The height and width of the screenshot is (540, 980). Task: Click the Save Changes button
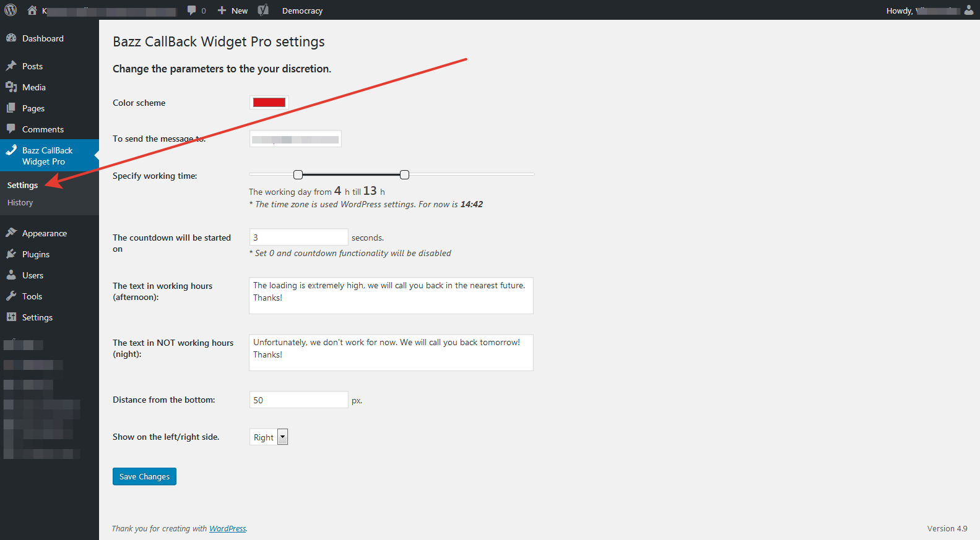click(x=144, y=476)
